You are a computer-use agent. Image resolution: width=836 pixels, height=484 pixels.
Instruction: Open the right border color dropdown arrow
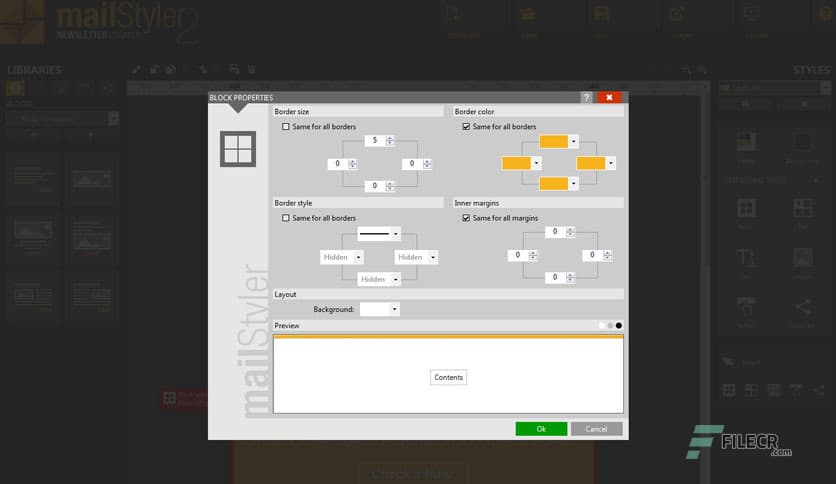point(610,163)
